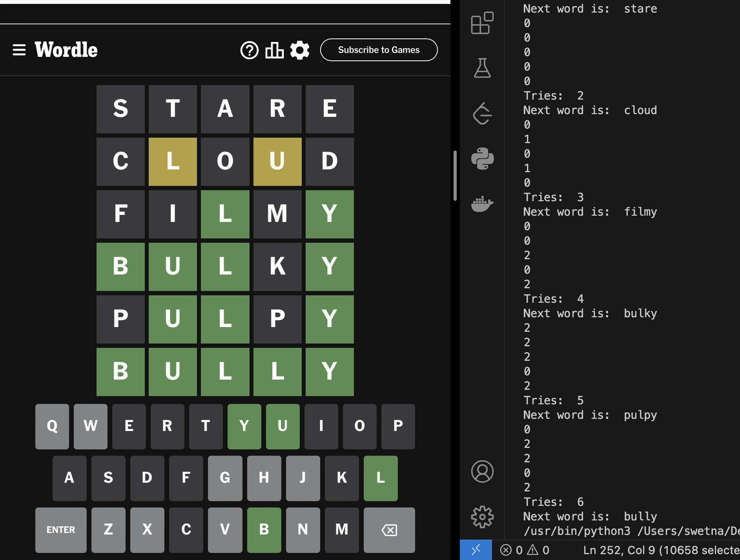Screen dimensions: 740x560
Task: Show Wordle statistics bar chart icon
Action: click(274, 50)
